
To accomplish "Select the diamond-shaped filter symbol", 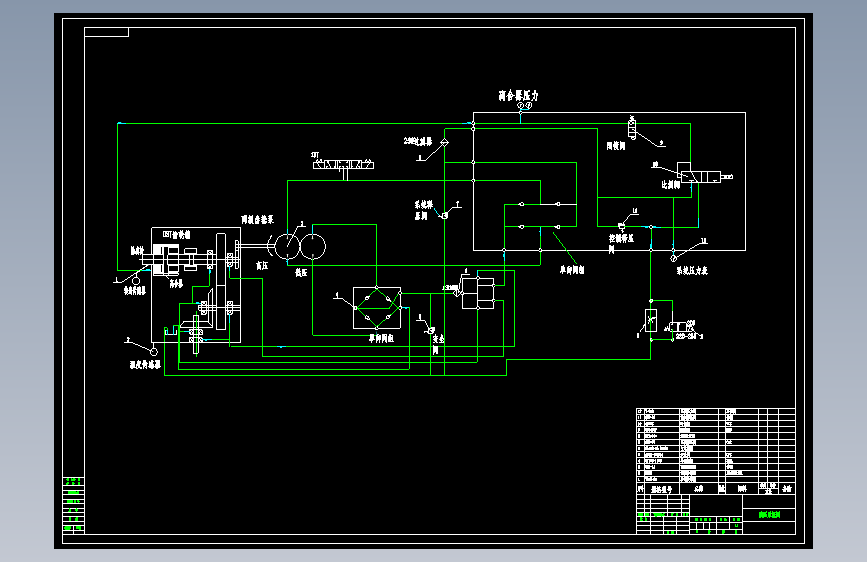I will (x=445, y=143).
